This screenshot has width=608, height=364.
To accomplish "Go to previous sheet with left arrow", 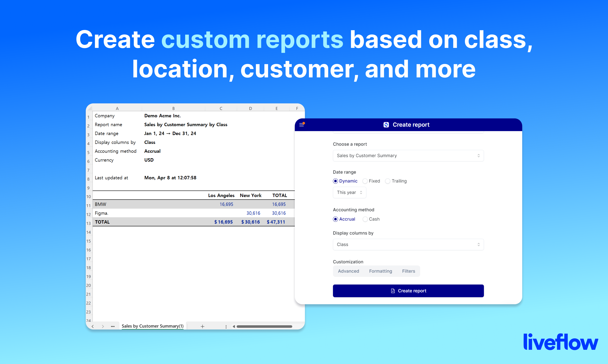I will coord(93,326).
